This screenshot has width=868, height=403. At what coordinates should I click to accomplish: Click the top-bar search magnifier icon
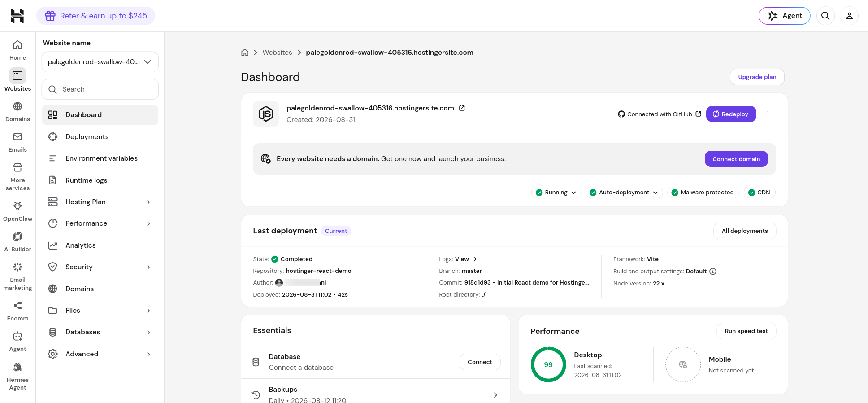pyautogui.click(x=825, y=16)
